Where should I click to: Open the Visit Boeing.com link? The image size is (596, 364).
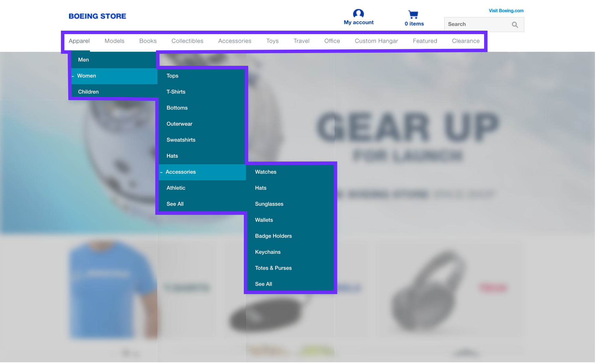tap(507, 11)
